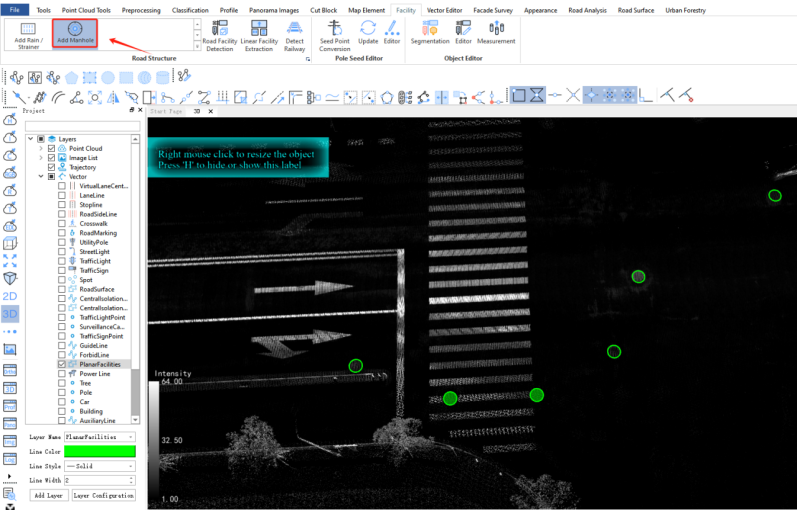Click the Add Layer button

(48, 495)
